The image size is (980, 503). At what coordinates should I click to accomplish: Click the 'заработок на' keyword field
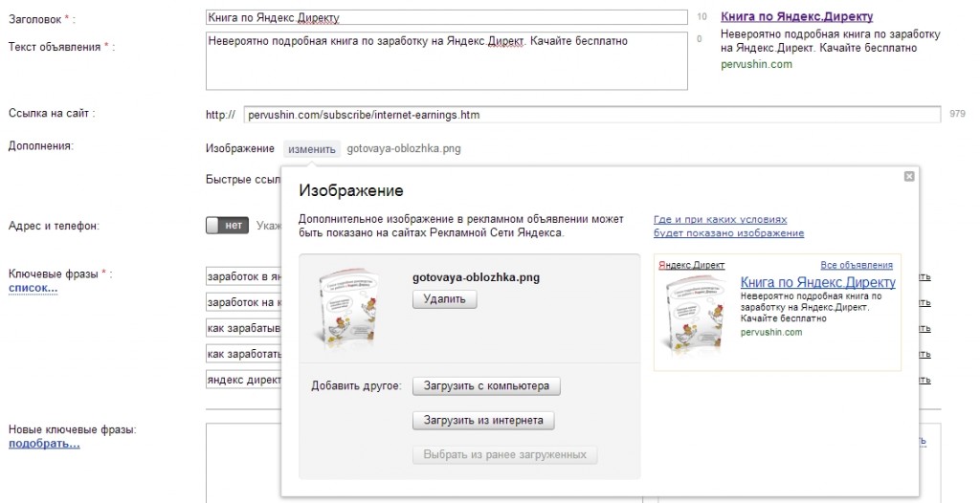[x=244, y=302]
